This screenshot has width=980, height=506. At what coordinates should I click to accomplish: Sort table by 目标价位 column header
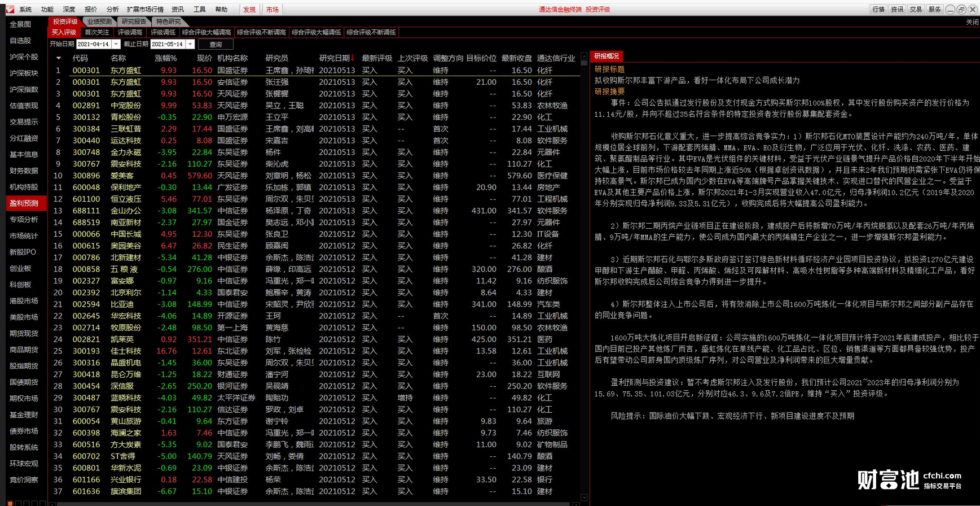click(x=481, y=58)
